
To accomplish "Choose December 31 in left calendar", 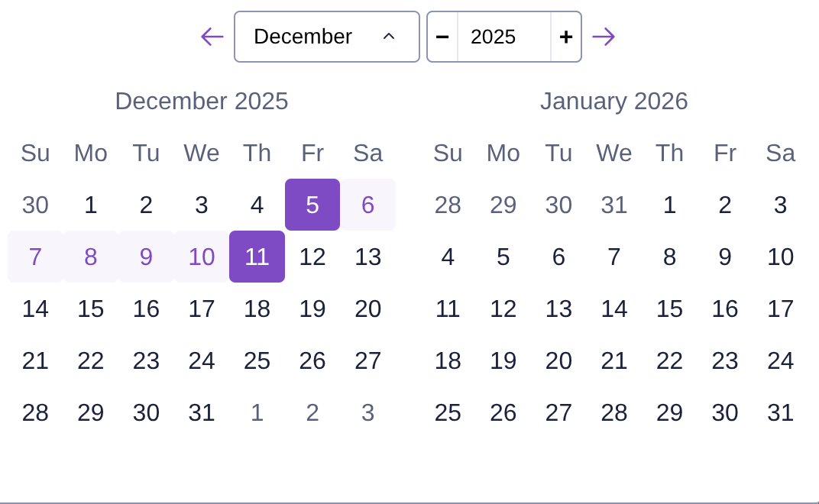I will (202, 412).
